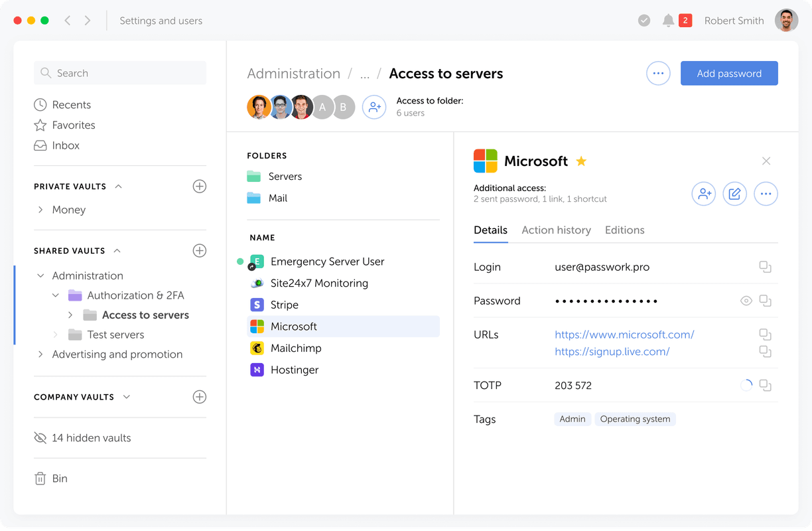Copy the Password value

pos(766,301)
